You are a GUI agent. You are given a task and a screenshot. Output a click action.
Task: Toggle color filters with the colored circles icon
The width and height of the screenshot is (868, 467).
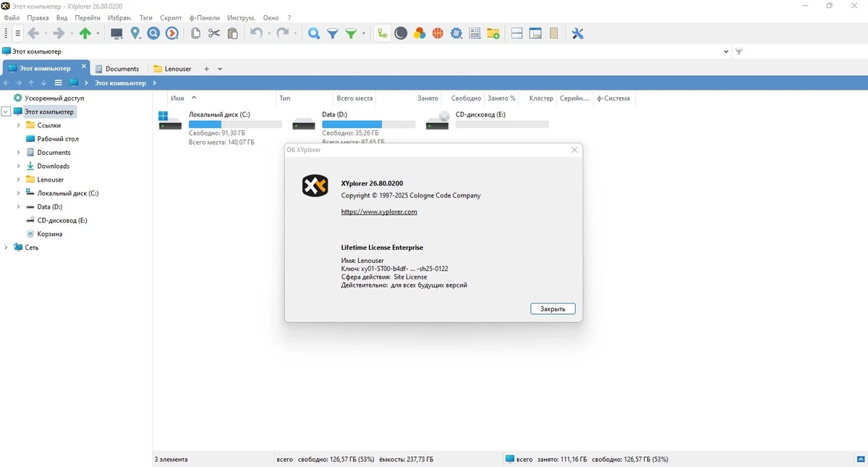tap(420, 33)
